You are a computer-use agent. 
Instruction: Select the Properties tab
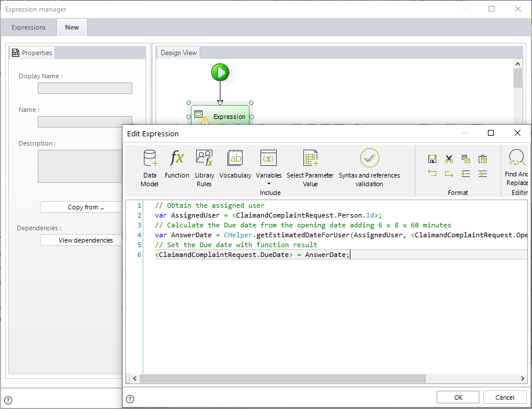coord(32,53)
